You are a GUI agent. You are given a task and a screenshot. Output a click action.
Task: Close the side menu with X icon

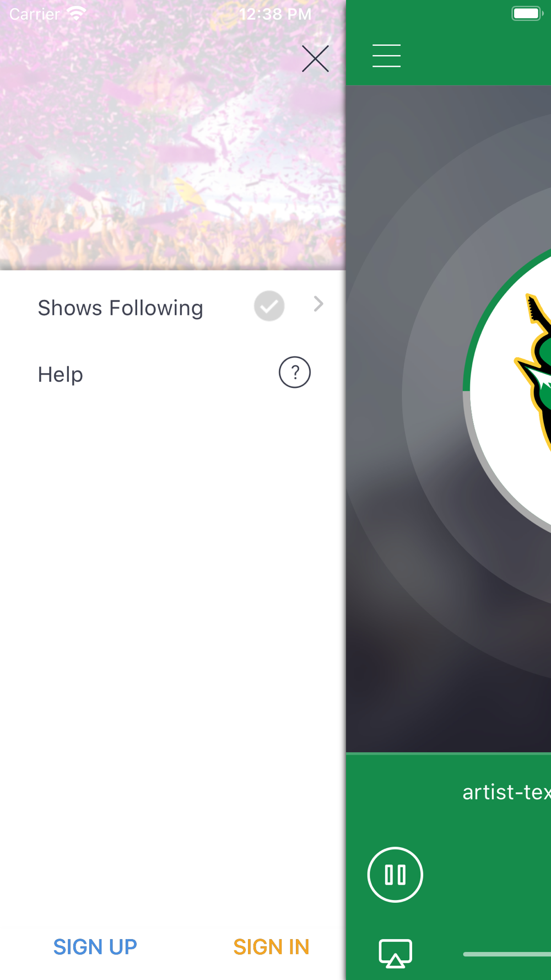pos(315,58)
